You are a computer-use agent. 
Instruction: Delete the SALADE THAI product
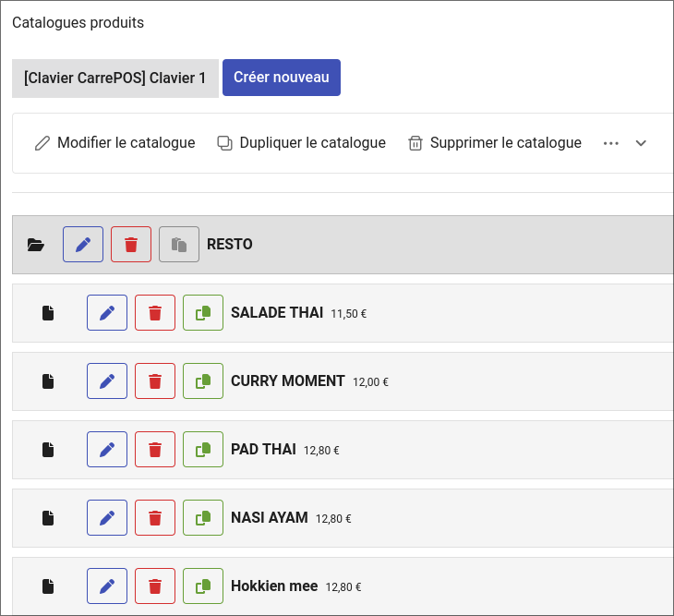point(155,312)
